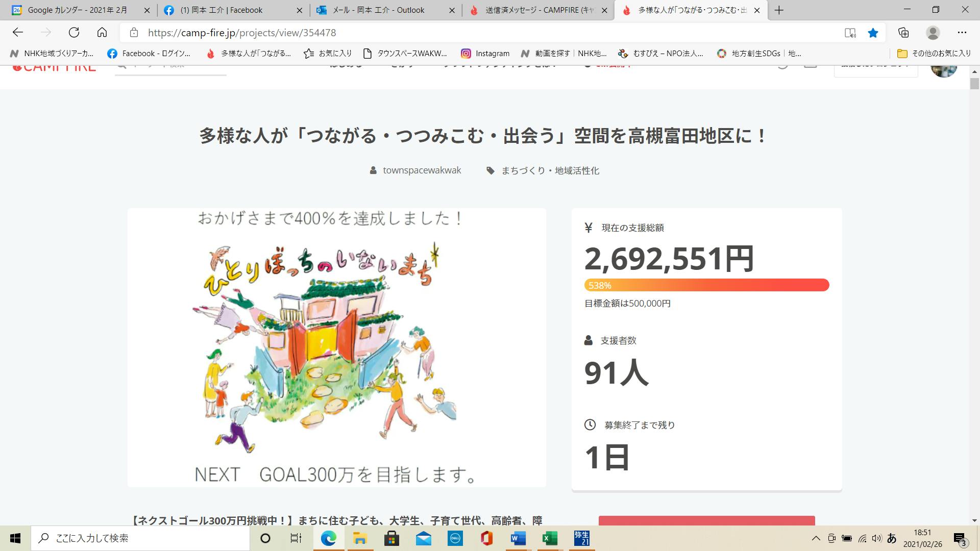
Task: Click the blue favorites star icon
Action: (x=873, y=33)
